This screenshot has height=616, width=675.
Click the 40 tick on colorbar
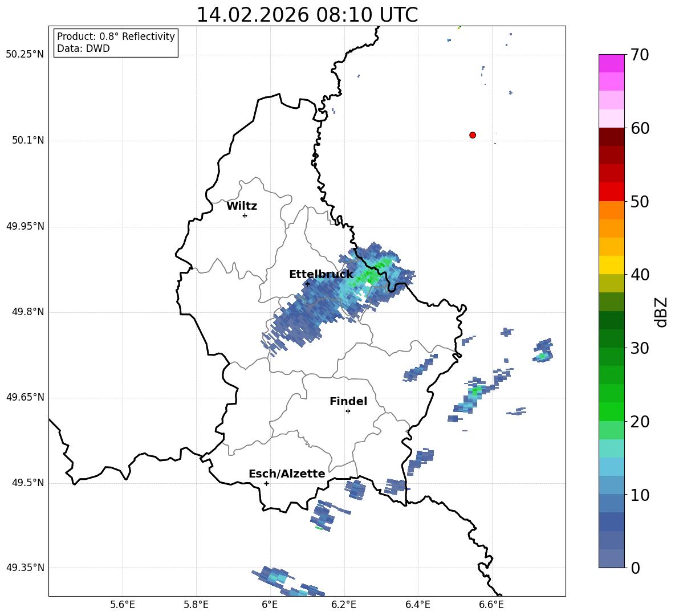640,275
